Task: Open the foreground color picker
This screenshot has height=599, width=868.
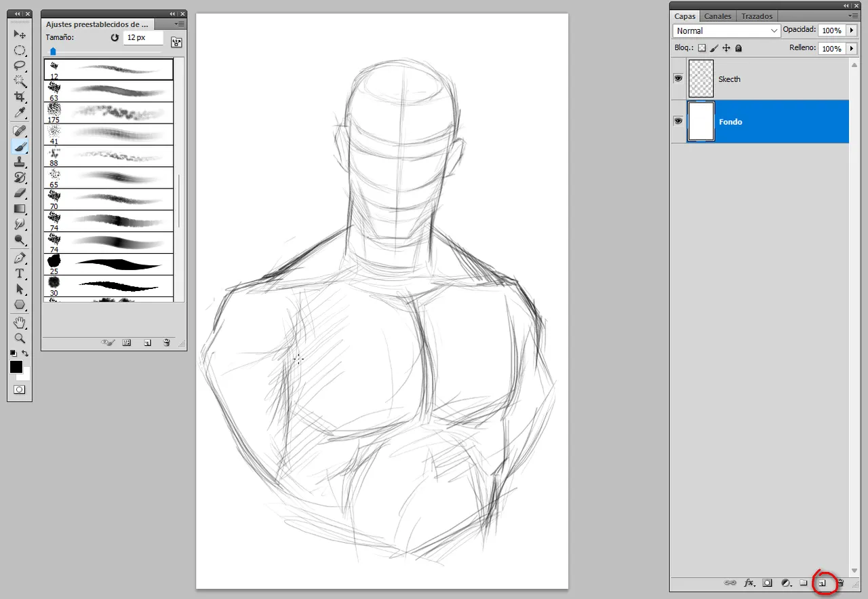Action: click(16, 367)
